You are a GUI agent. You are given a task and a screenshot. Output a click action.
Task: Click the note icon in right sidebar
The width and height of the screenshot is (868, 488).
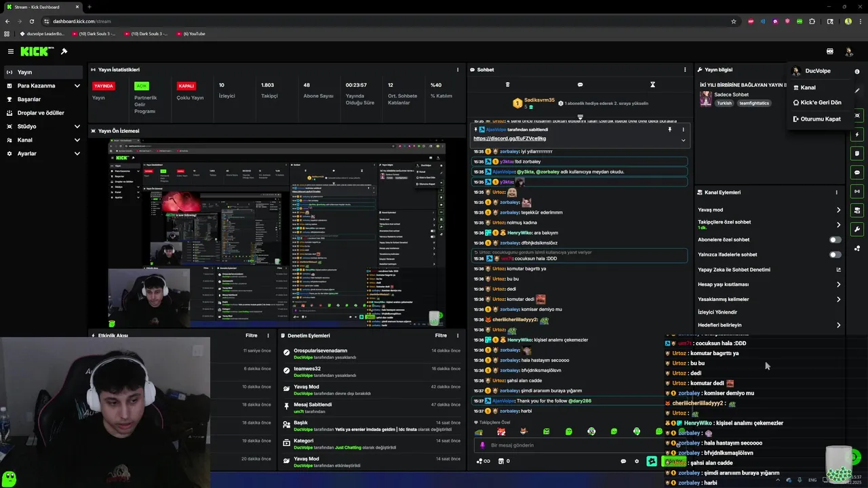click(857, 153)
